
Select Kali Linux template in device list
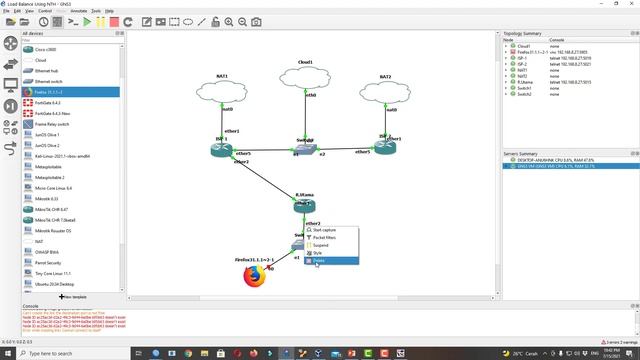point(71,156)
